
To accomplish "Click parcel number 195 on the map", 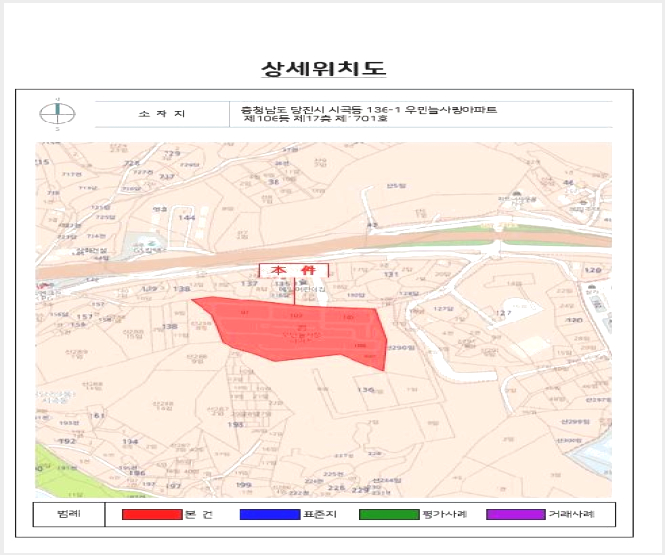I will click(x=235, y=424).
